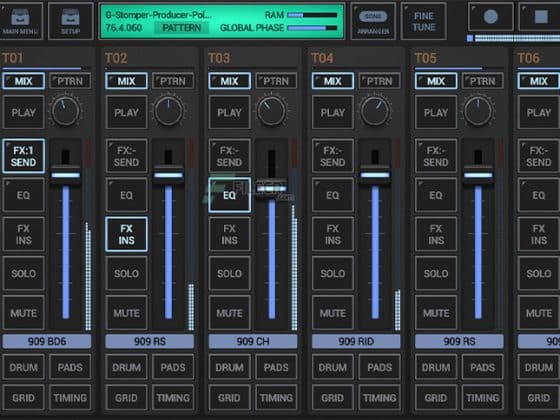Toggle EQ on track T01
Viewport: 560px width, 420px height.
click(x=24, y=195)
